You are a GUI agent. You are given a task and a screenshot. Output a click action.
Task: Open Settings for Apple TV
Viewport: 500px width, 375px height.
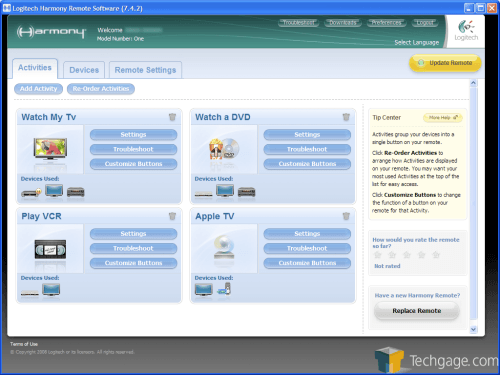point(307,234)
